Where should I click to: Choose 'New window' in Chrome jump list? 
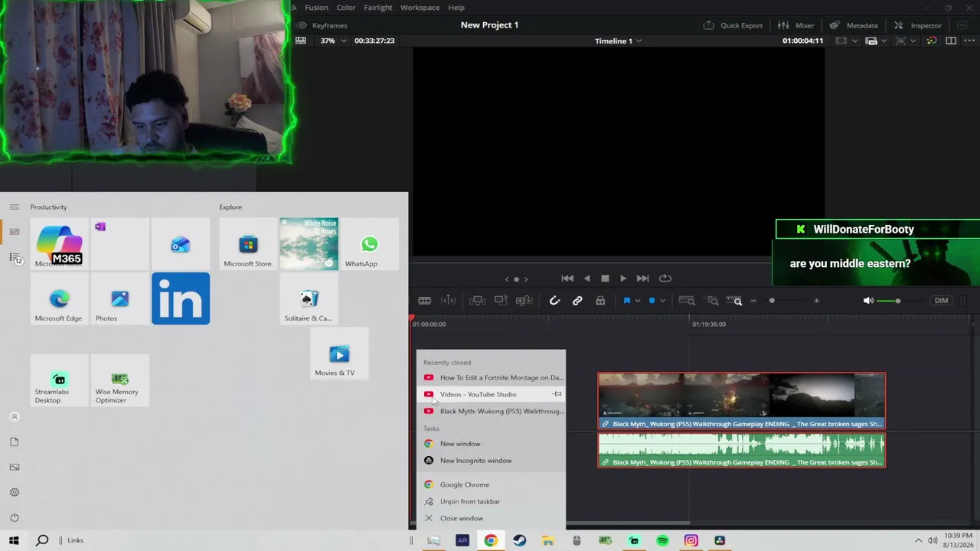click(x=491, y=444)
